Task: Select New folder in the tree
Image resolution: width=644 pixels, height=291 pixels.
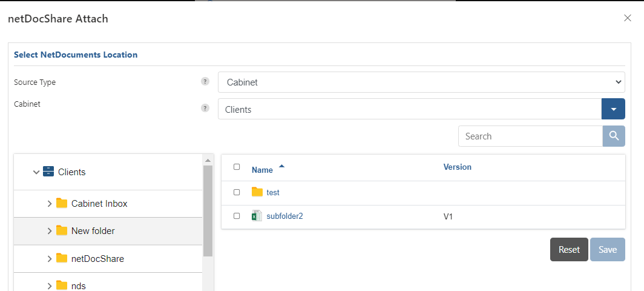Action: click(x=93, y=231)
